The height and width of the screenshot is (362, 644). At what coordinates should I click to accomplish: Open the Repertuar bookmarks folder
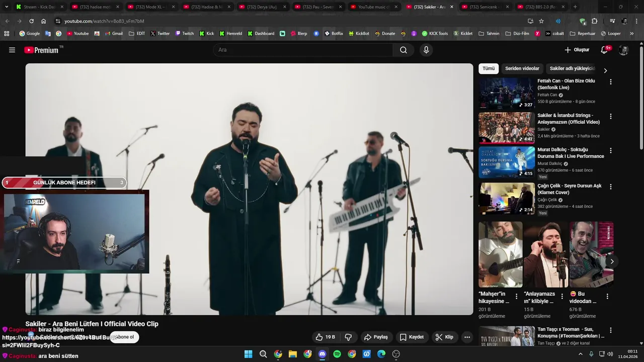coord(583,34)
